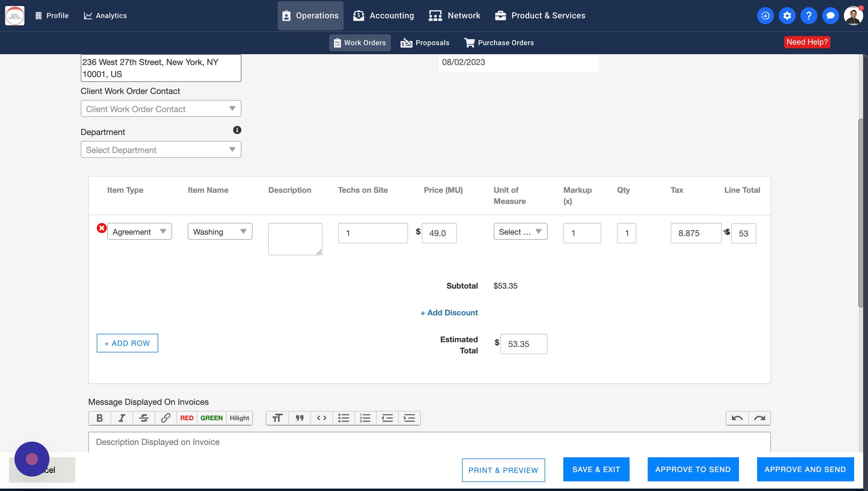The width and height of the screenshot is (868, 491).
Task: Insert a link in message editor
Action: [166, 418]
